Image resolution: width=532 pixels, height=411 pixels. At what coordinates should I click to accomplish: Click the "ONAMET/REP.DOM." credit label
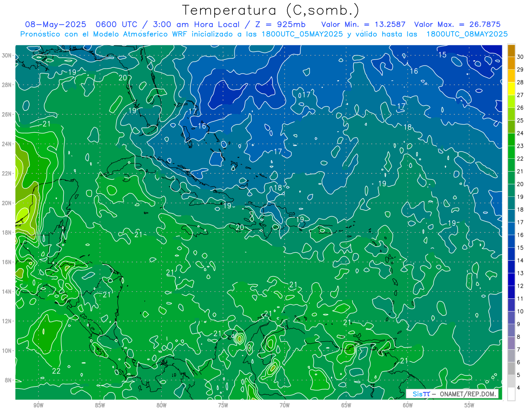coord(467,394)
